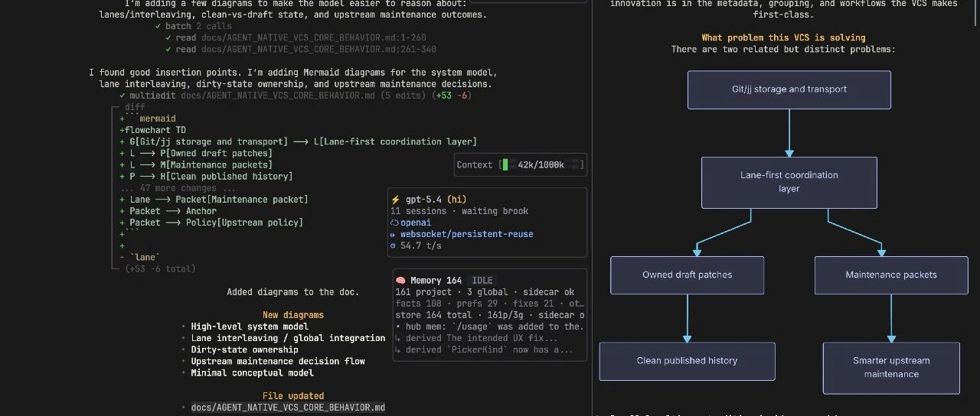Click diff line 'flowchart TD'
Viewport: 980px width, 416px height.
(152, 130)
